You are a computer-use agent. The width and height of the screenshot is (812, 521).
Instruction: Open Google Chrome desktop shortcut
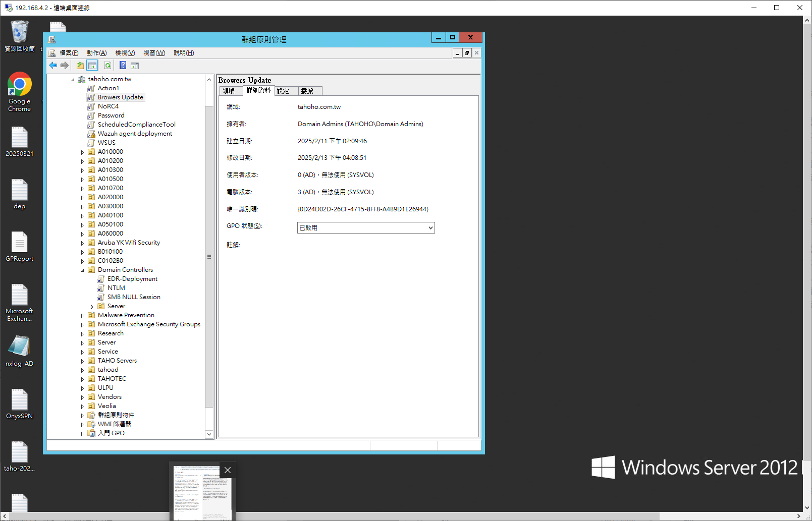[x=19, y=92]
